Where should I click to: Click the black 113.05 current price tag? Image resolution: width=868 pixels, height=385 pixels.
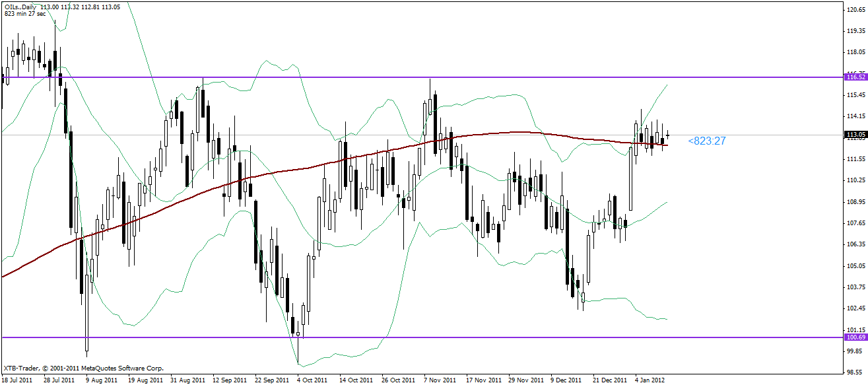click(856, 135)
